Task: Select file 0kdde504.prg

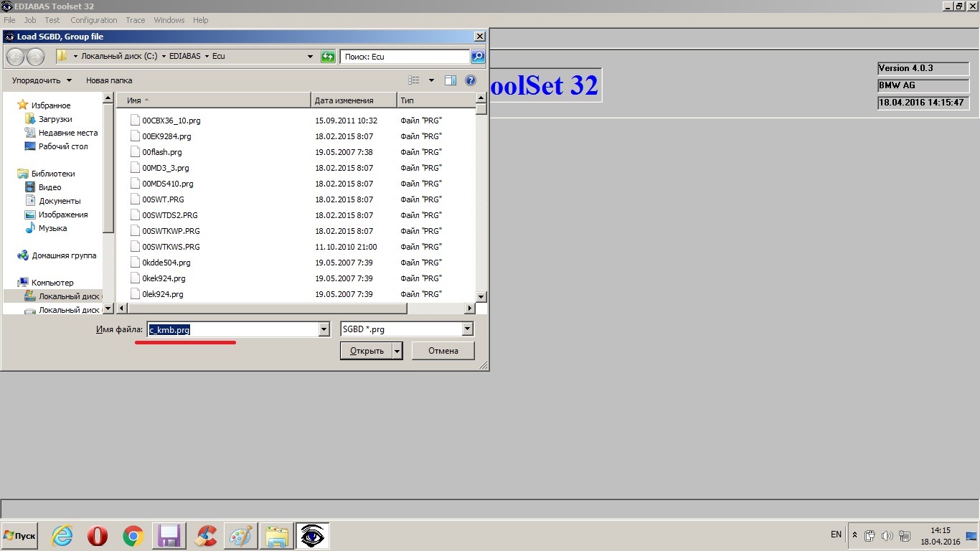Action: [166, 263]
